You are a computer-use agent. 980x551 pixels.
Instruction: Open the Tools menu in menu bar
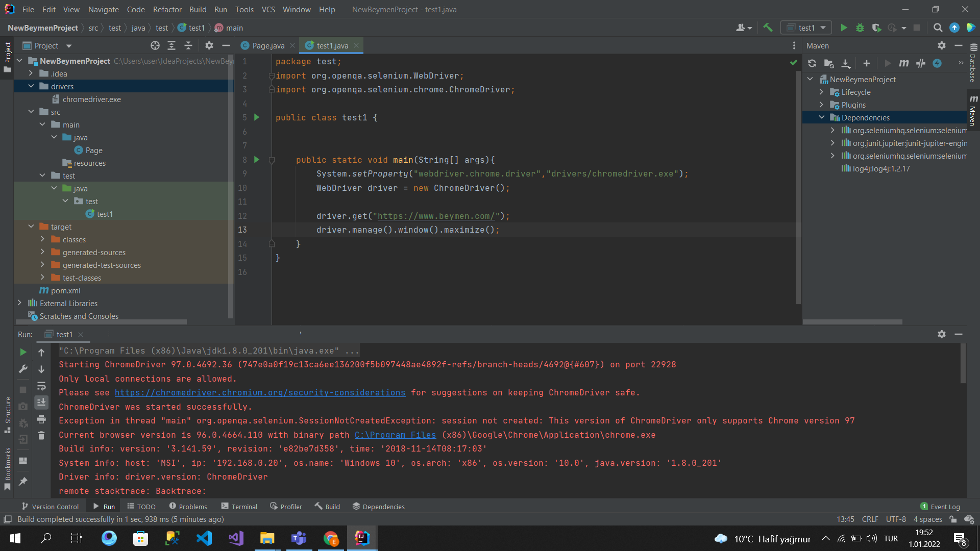242,9
